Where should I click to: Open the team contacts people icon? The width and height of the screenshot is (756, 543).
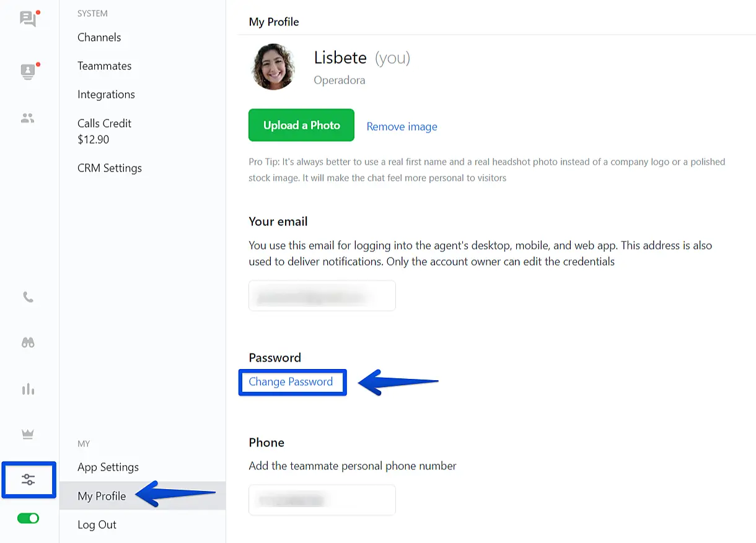tap(28, 118)
